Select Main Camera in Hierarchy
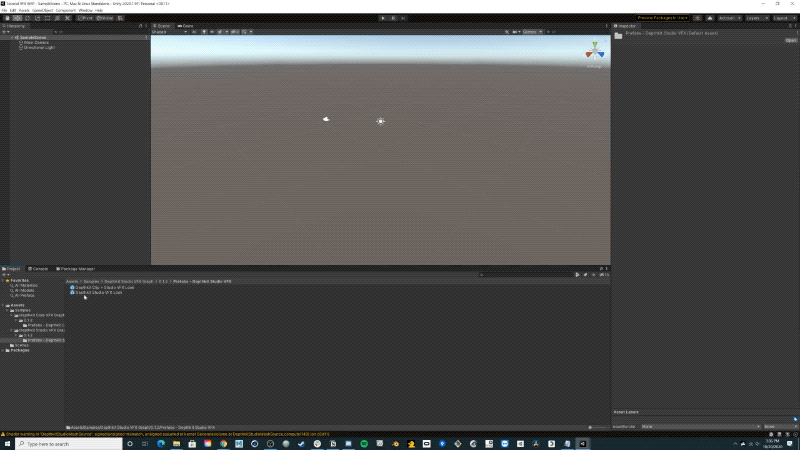Viewport: 800px width, 450px height. click(36, 42)
